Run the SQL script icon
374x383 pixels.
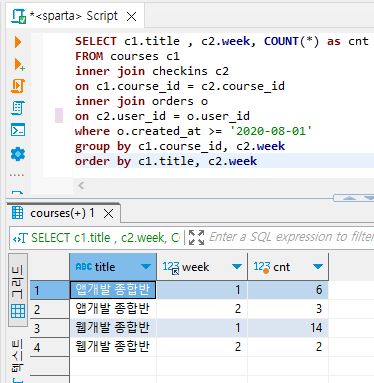coord(18,86)
